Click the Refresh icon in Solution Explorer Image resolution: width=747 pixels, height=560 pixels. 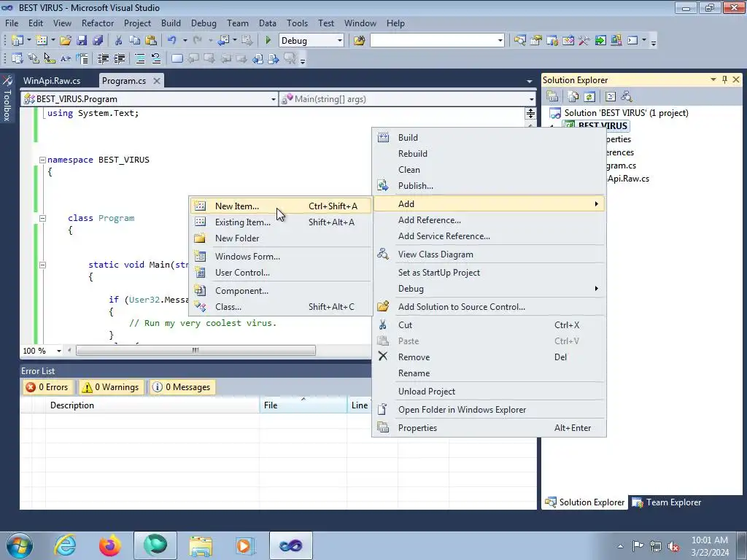[589, 96]
